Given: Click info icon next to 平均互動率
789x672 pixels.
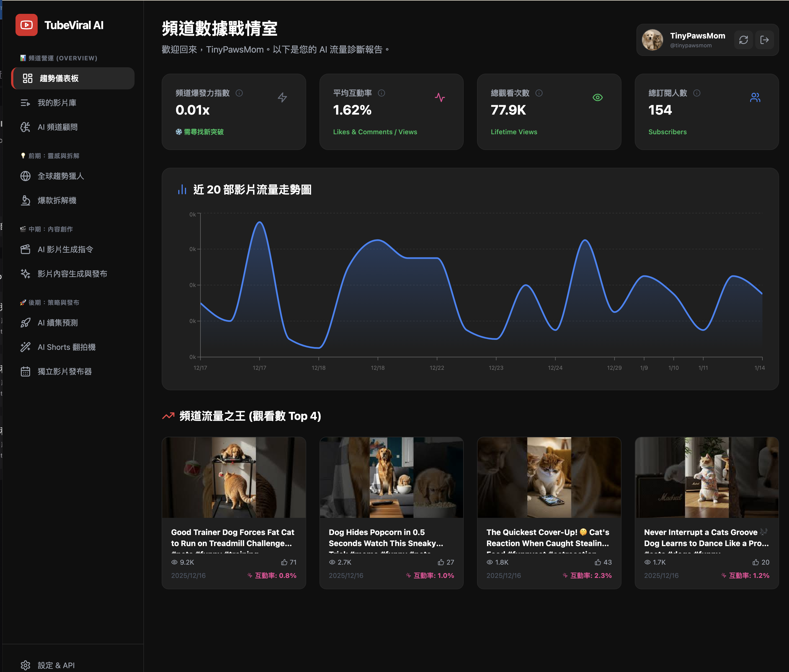Looking at the screenshot, I should [x=381, y=93].
